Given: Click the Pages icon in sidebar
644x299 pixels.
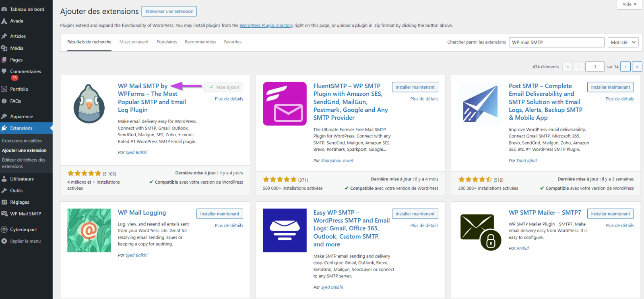Looking at the screenshot, I should pyautogui.click(x=4, y=60).
